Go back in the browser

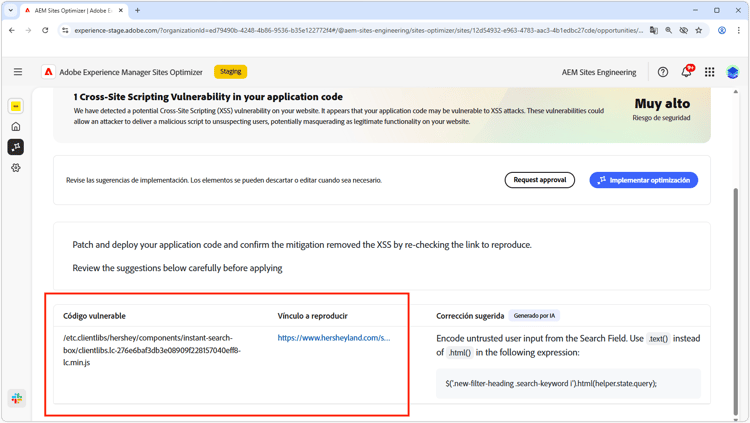coord(12,30)
